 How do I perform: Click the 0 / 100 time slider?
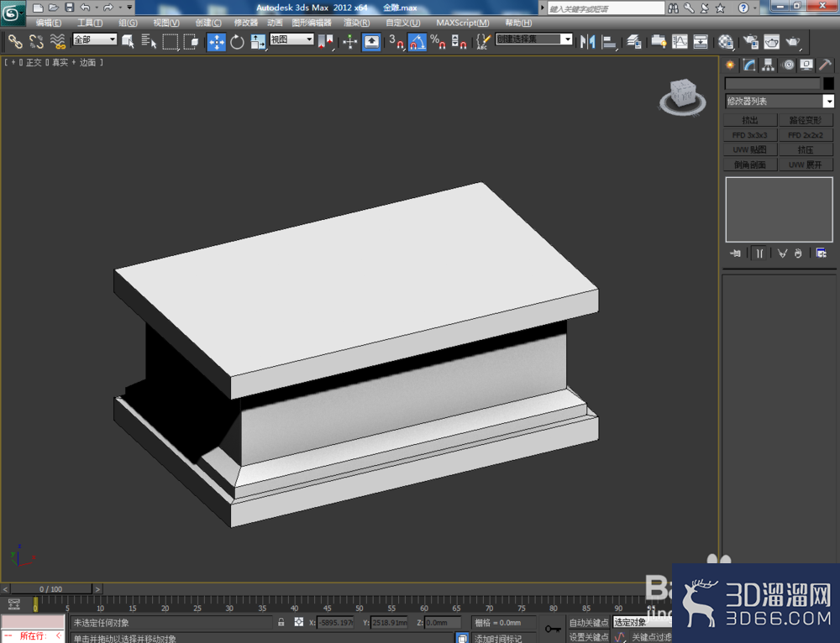tap(51, 589)
